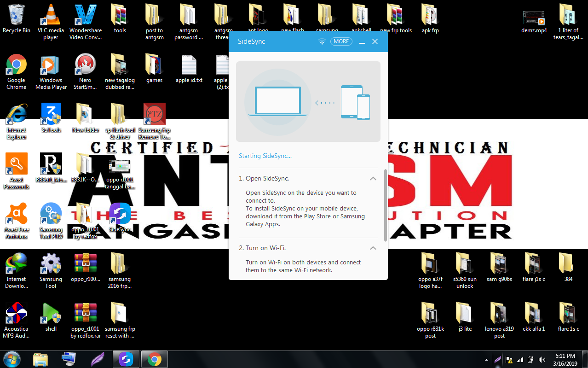Launch Samsung Frp Remove Tool shortcut
The width and height of the screenshot is (588, 368).
tap(155, 122)
